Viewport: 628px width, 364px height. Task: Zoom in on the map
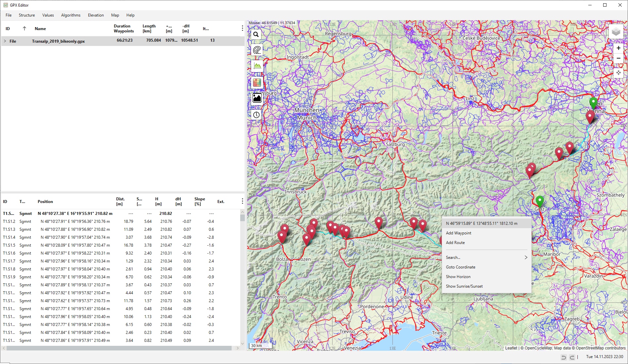pyautogui.click(x=618, y=48)
